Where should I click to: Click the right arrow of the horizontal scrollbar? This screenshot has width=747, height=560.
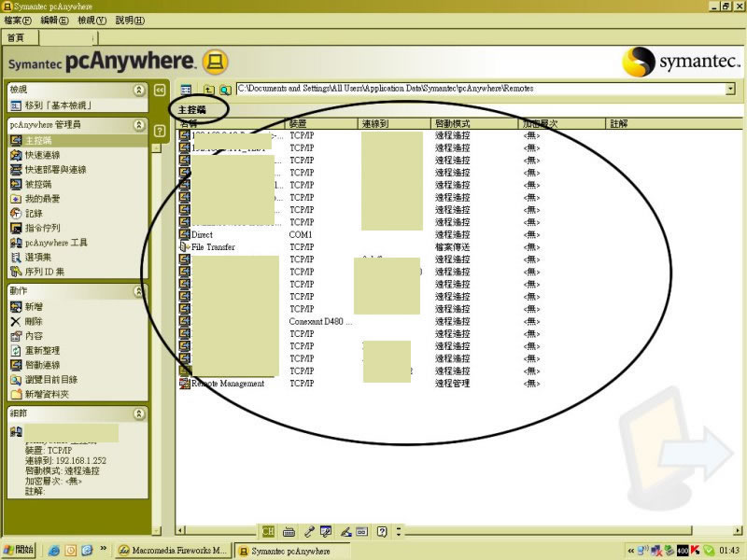tap(738, 530)
